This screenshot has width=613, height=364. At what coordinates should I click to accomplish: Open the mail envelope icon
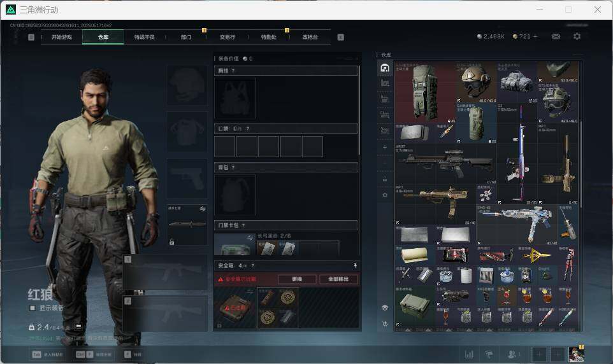556,36
